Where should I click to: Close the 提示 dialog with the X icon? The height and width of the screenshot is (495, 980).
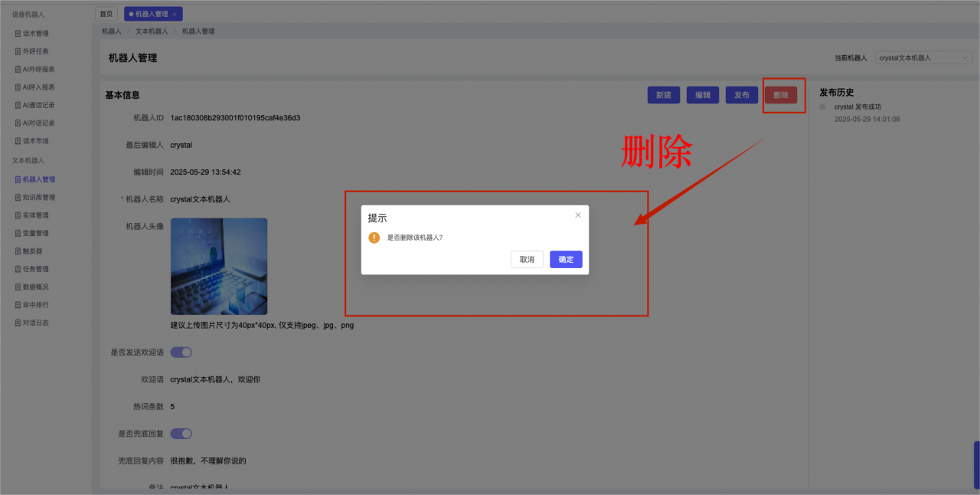tap(578, 215)
